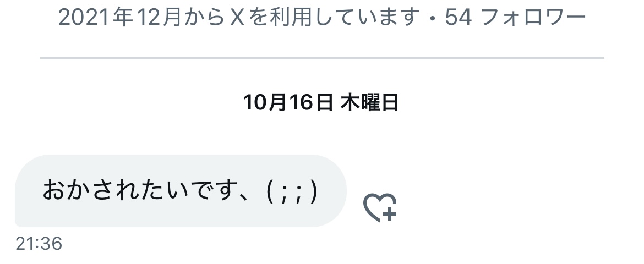The width and height of the screenshot is (644, 264).
Task: React to the 21:36 message via heart icon
Action: 380,207
